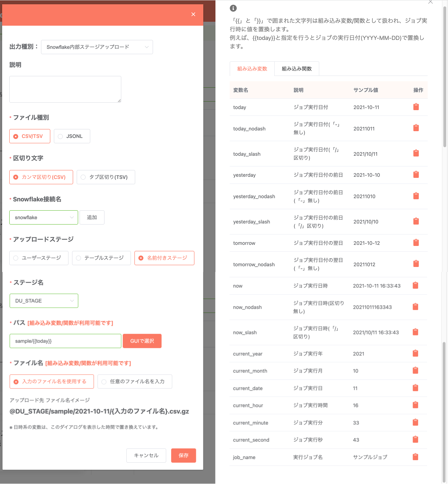Copy the current_second variable
Screen dimensions: 448x484
416,439
